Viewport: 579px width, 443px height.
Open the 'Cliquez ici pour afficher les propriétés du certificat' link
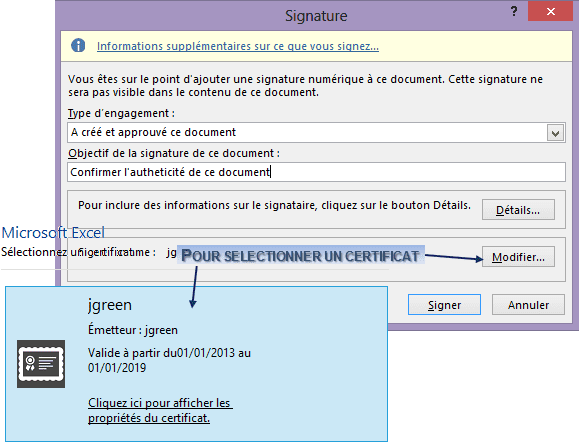pyautogui.click(x=160, y=410)
